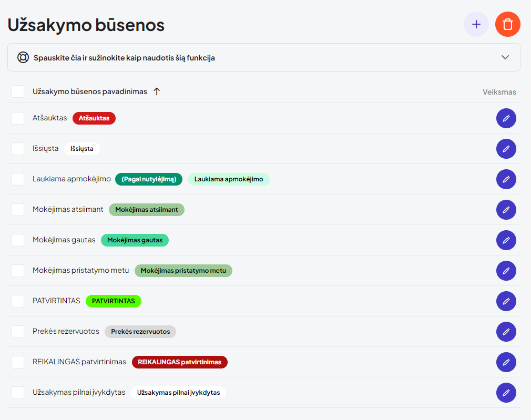531x420 pixels.
Task: Click edit pencil for Laukiama apmokėjimo
Action: 506,179
